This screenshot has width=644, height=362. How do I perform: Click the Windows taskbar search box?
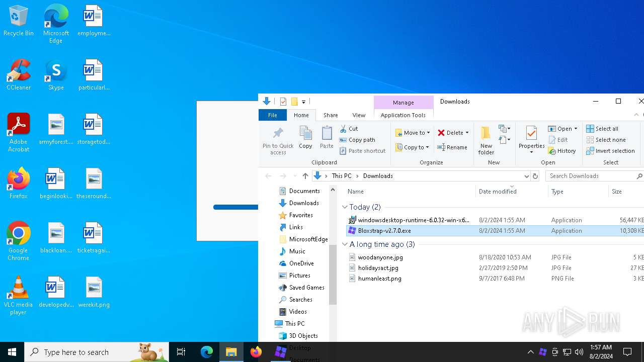pos(97,352)
